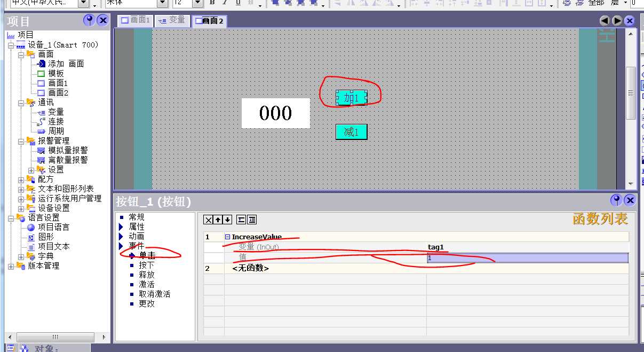Open the 宋体 font dropdown
The width and height of the screenshot is (644, 352).
pyautogui.click(x=163, y=3)
